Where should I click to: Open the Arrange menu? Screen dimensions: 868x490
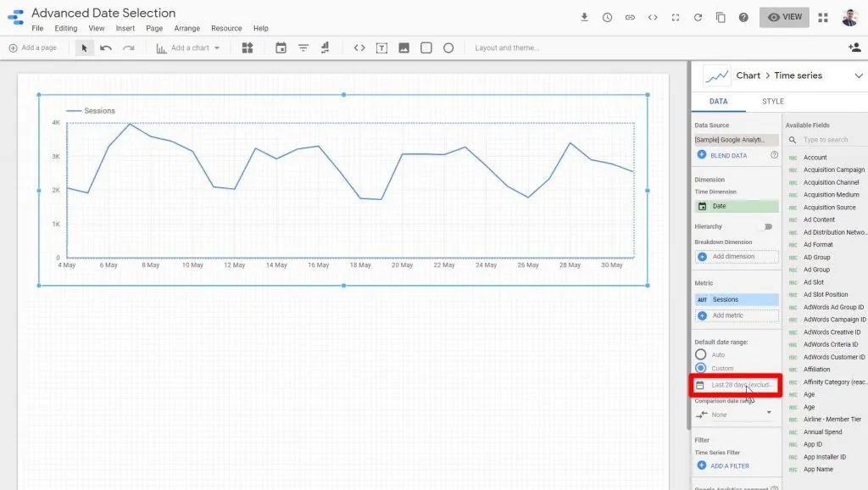tap(186, 28)
